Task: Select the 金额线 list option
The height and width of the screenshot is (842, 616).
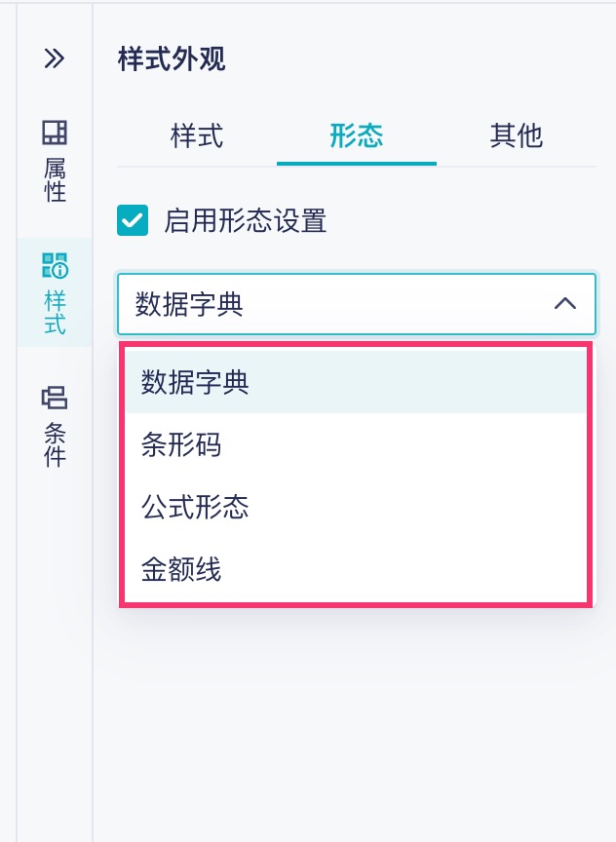Action: click(181, 569)
